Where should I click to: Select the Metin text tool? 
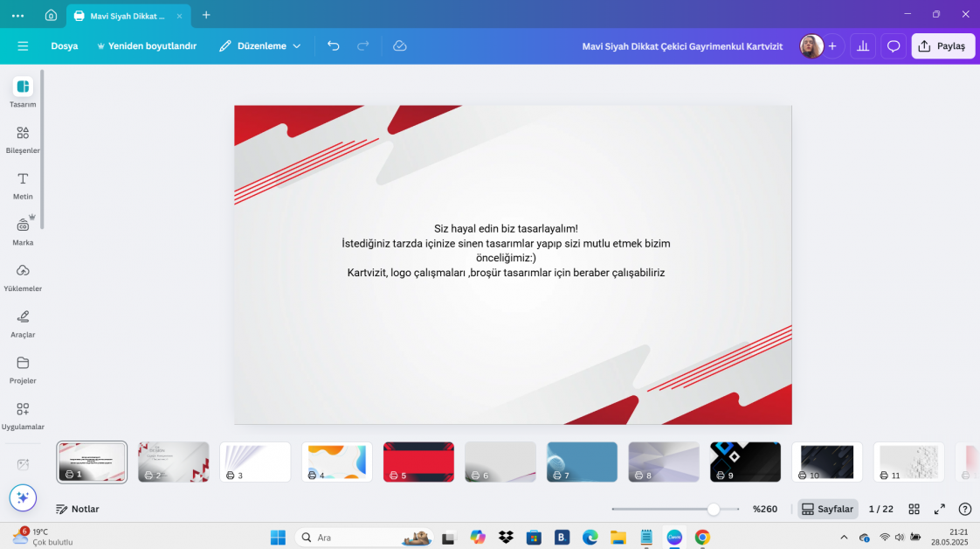click(x=23, y=184)
